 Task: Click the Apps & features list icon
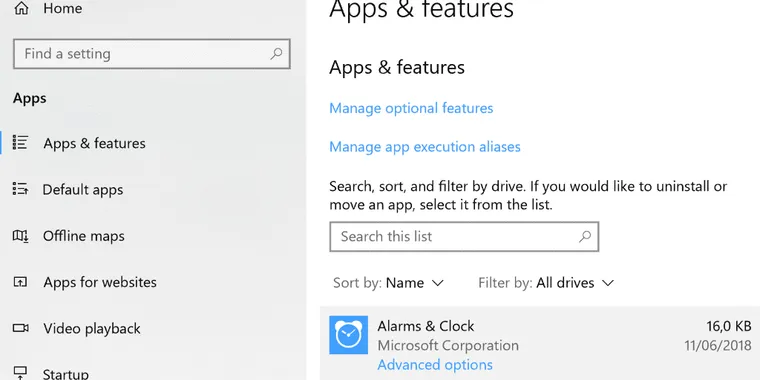click(x=20, y=142)
